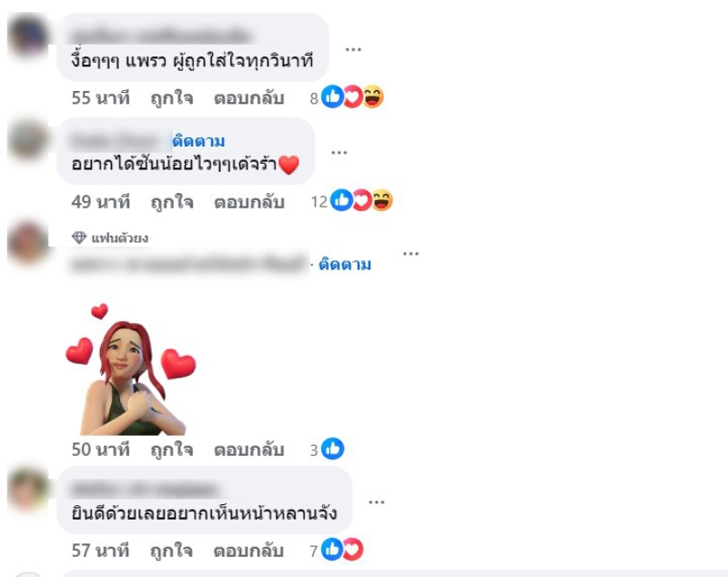Open three-dot menu on the หลาน comment
This screenshot has height=577, width=728.
[x=376, y=501]
